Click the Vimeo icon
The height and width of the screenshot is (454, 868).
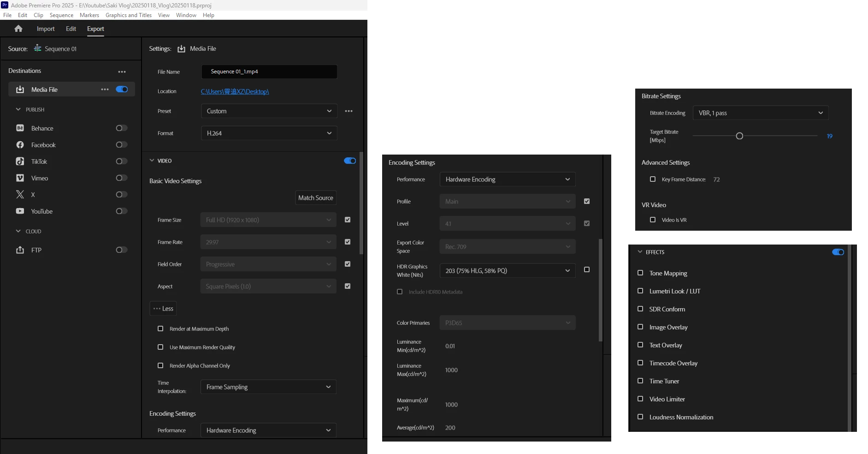coord(20,178)
